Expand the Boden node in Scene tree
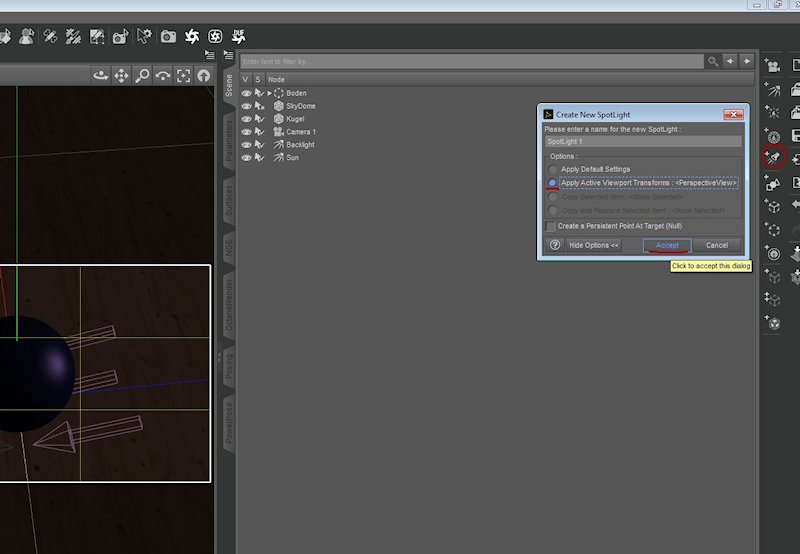This screenshot has height=554, width=800. (x=270, y=93)
